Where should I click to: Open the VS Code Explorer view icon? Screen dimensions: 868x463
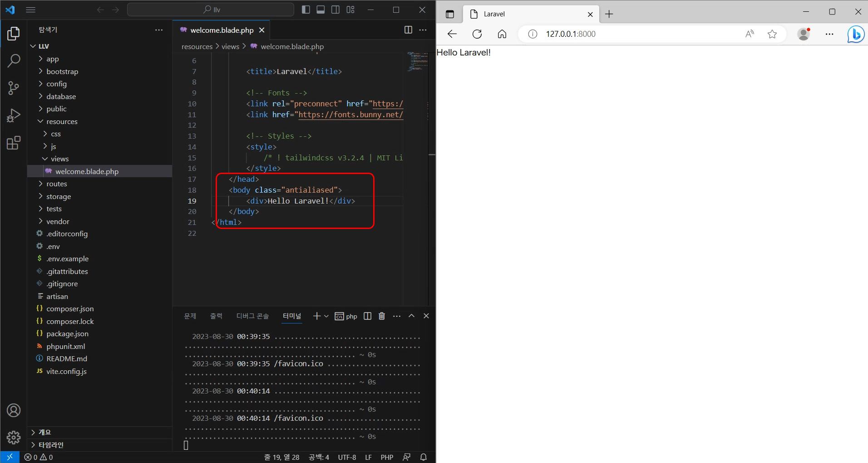click(x=14, y=34)
